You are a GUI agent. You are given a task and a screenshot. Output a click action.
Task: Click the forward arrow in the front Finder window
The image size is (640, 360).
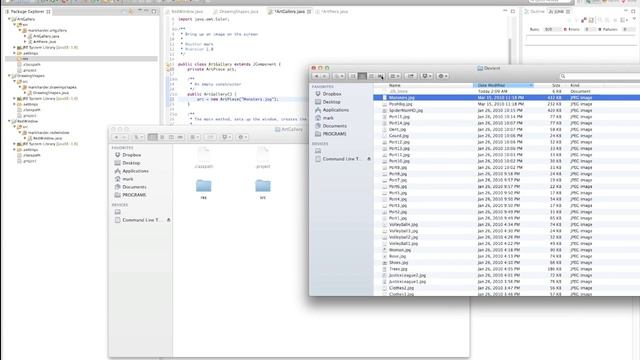pyautogui.click(x=324, y=76)
